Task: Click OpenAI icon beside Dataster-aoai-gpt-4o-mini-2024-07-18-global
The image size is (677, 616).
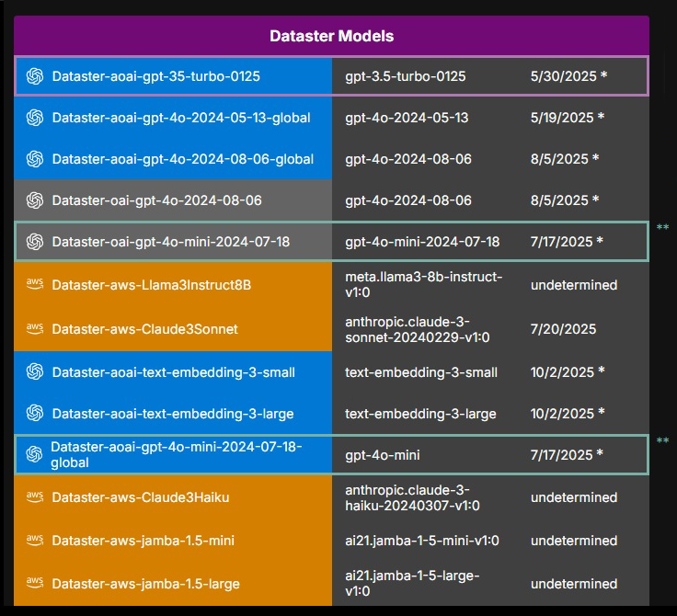Action: pyautogui.click(x=35, y=454)
